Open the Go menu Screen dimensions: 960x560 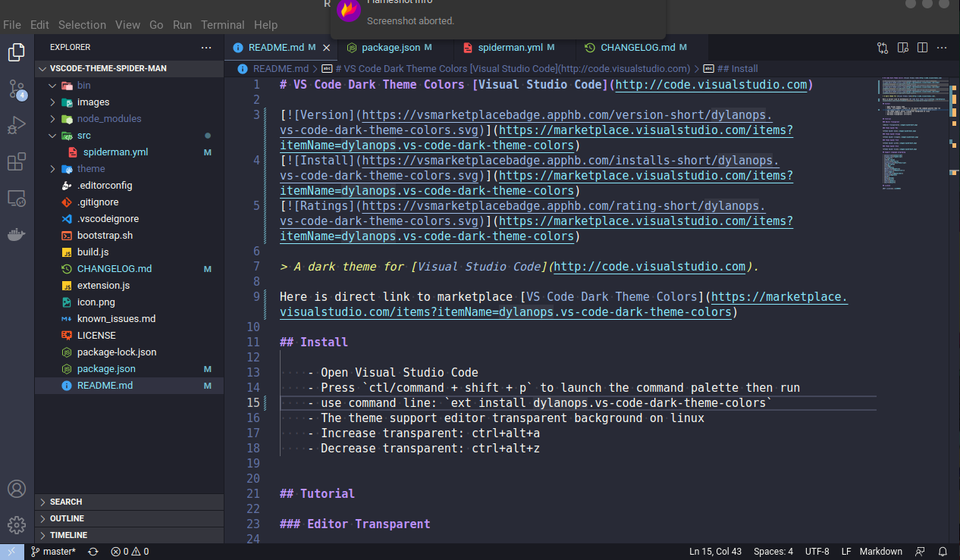pos(156,25)
